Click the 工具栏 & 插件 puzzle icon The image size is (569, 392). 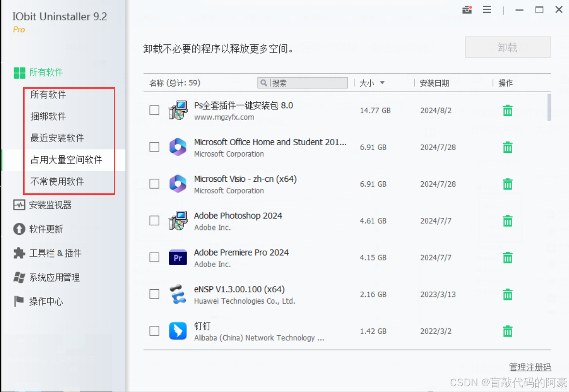point(19,253)
